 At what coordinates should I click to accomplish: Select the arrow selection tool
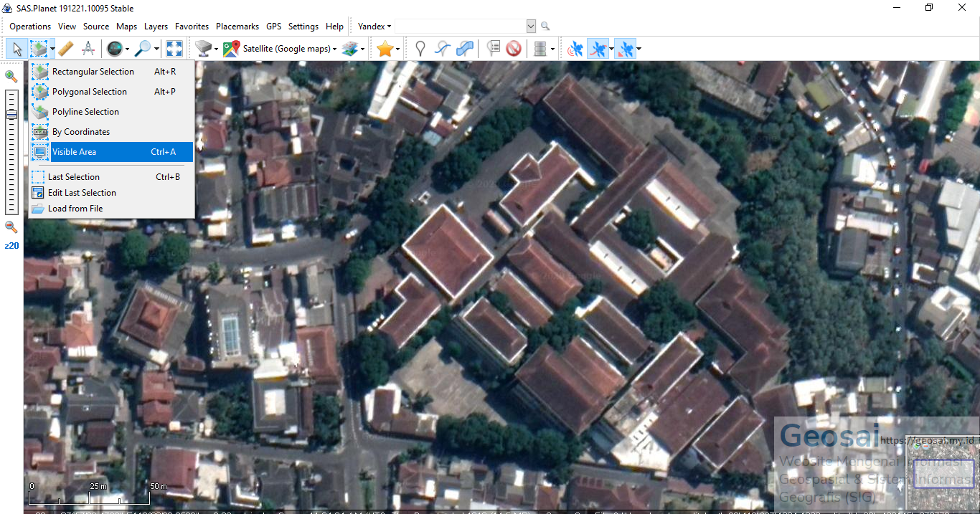16,48
